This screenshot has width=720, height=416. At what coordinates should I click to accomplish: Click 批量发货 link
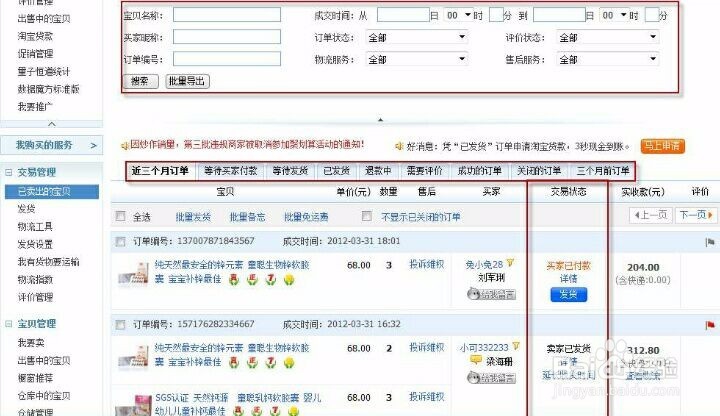[193, 217]
